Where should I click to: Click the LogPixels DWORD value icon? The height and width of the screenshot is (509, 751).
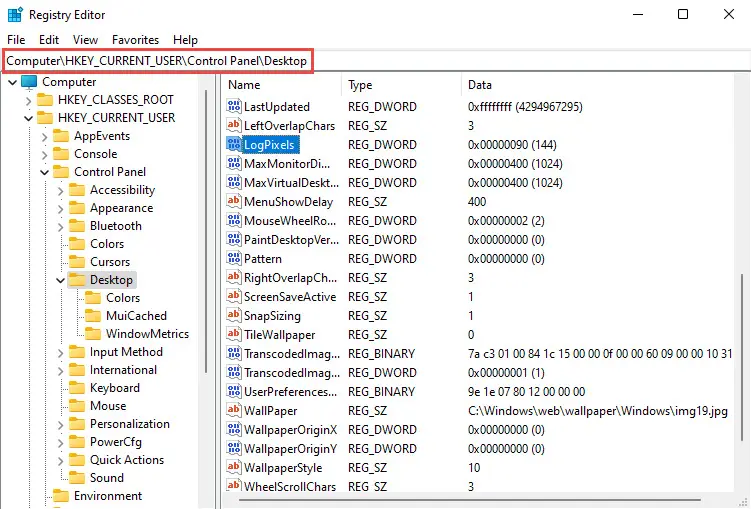(x=233, y=145)
